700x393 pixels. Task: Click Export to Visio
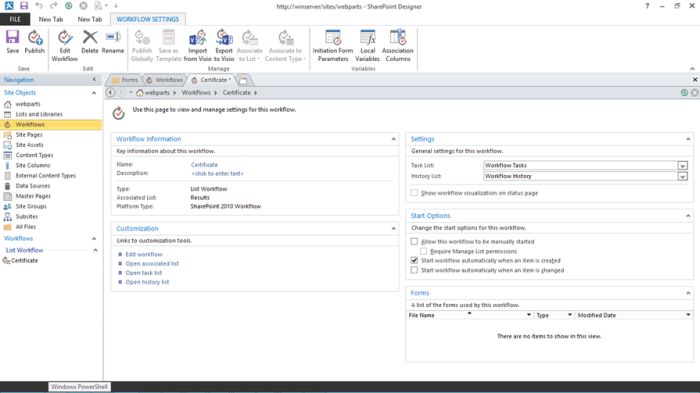(x=224, y=46)
